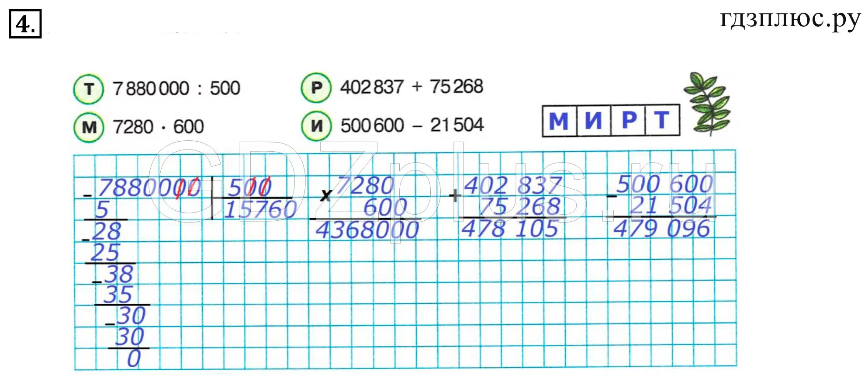Click letter Р in the answer box

coord(629,120)
